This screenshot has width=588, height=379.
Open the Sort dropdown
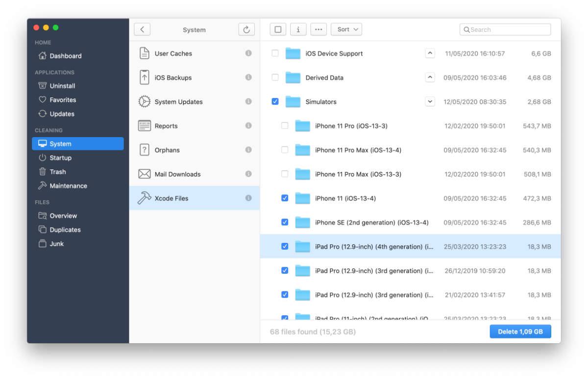click(x=346, y=29)
